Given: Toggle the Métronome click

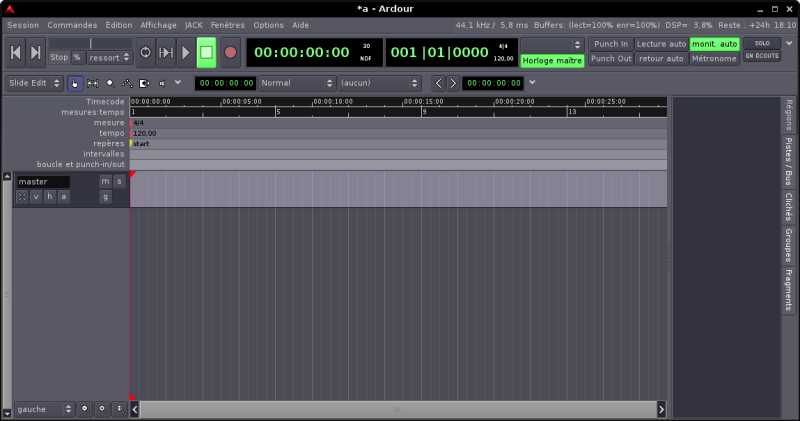Looking at the screenshot, I should click(x=714, y=59).
